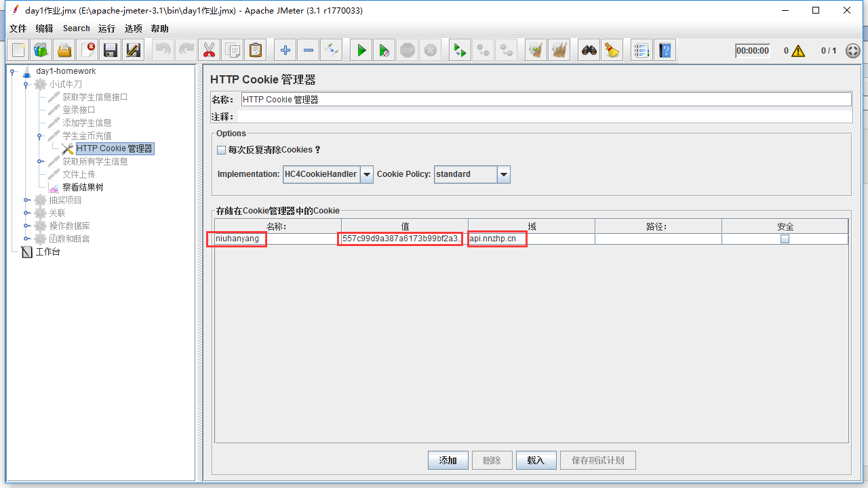Enable 每次反复清除Cookies checkbox

[x=221, y=150]
